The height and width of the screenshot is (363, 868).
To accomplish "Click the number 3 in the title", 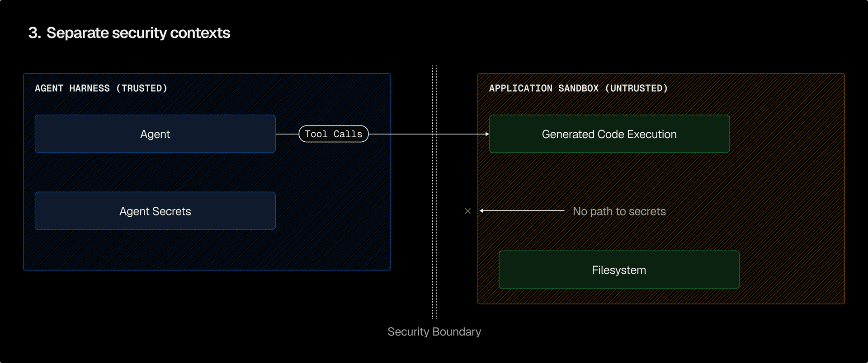I will click(33, 33).
